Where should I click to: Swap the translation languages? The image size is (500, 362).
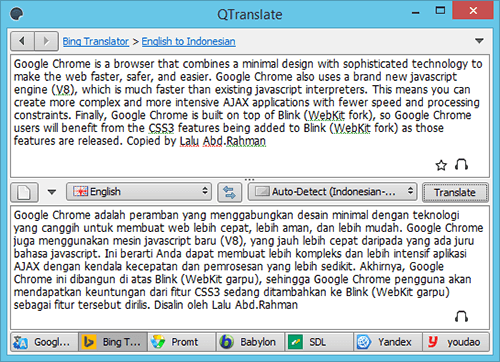229,192
